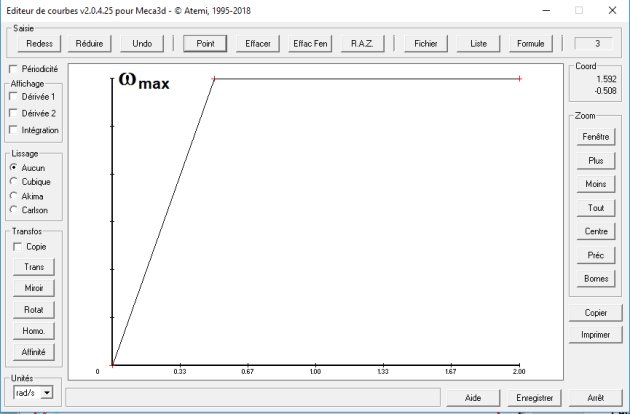This screenshot has width=630, height=414.
Task: Open help with Aide
Action: 473,398
